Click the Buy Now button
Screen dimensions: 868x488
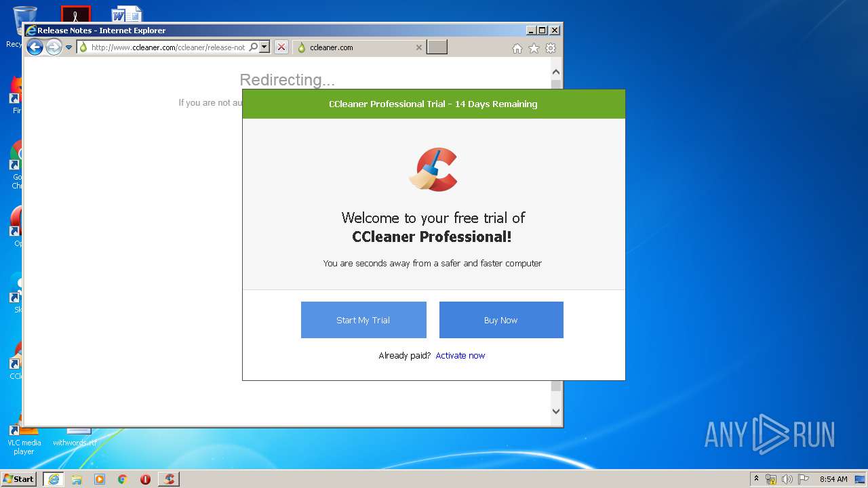coord(501,320)
